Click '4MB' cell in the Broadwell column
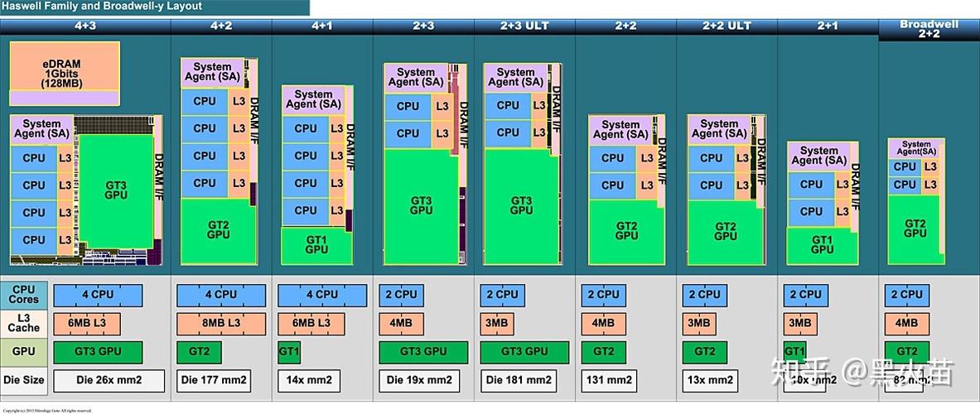This screenshot has height=414, width=980. pos(907,324)
